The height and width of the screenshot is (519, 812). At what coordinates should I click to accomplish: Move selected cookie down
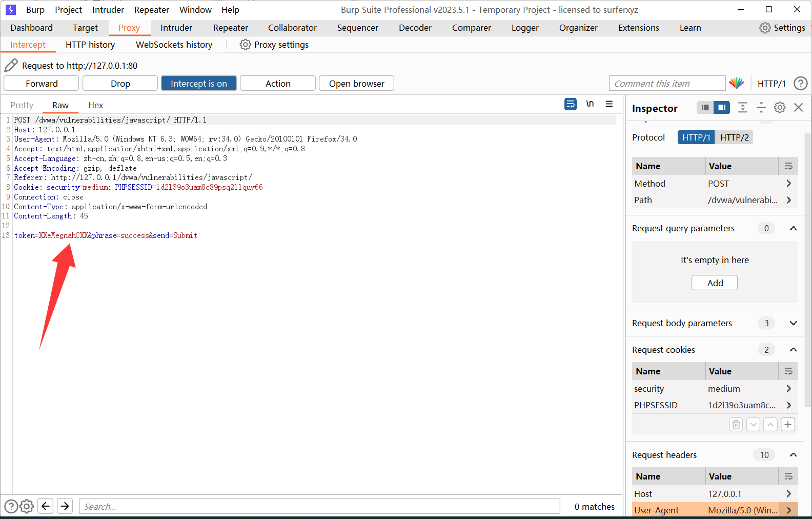pyautogui.click(x=754, y=425)
